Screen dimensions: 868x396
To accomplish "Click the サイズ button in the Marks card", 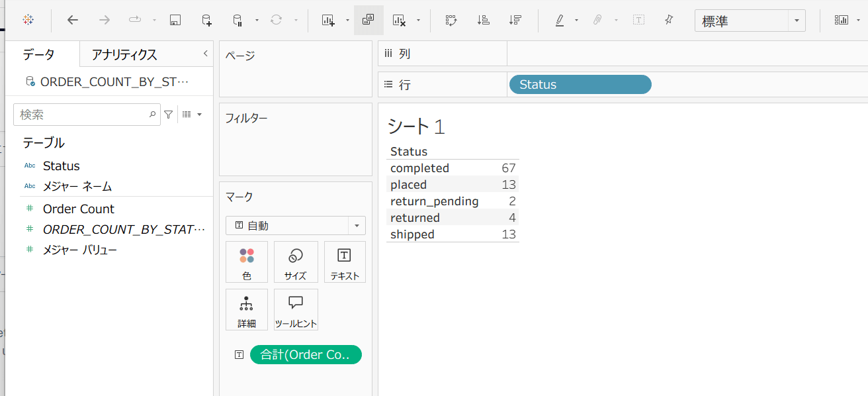I will point(295,262).
